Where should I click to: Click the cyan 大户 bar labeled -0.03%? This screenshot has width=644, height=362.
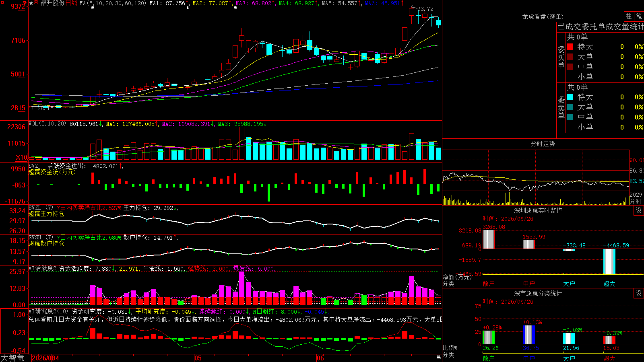569,338
